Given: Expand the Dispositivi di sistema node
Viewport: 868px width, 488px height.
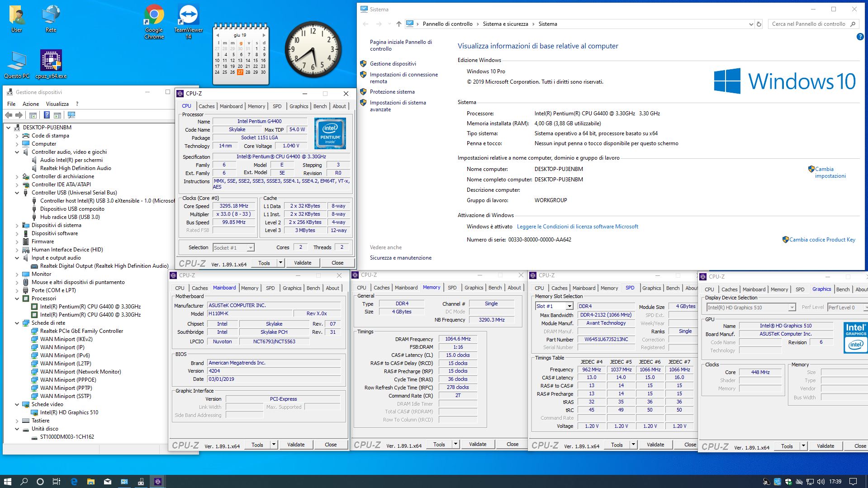Looking at the screenshot, I should pyautogui.click(x=17, y=225).
